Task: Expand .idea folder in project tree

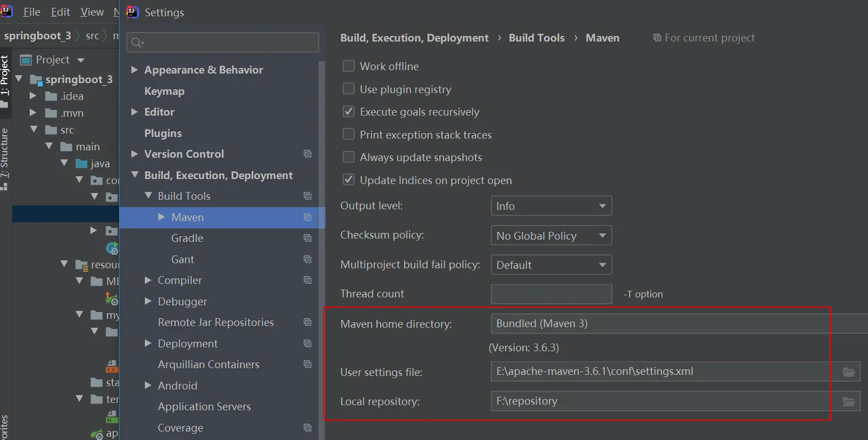Action: [33, 96]
